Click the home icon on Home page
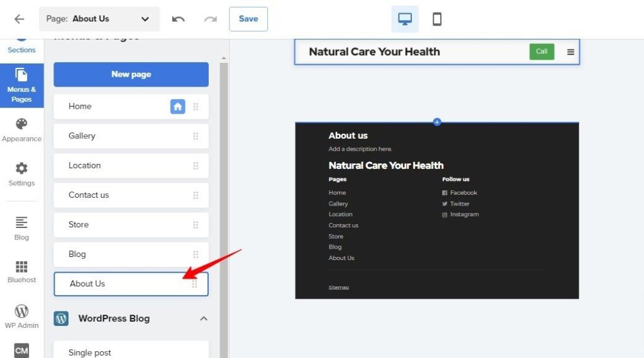644x358 pixels. (x=178, y=107)
